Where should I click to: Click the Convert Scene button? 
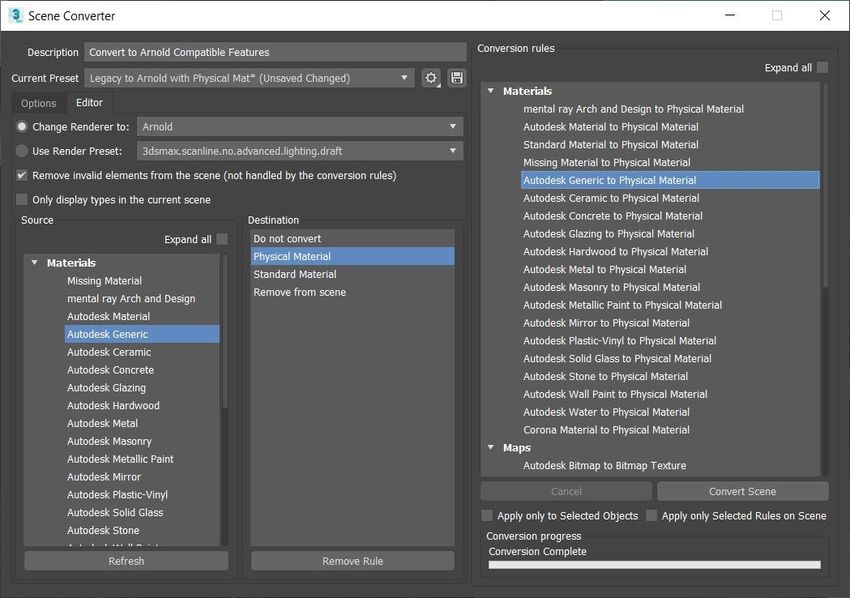coord(743,491)
